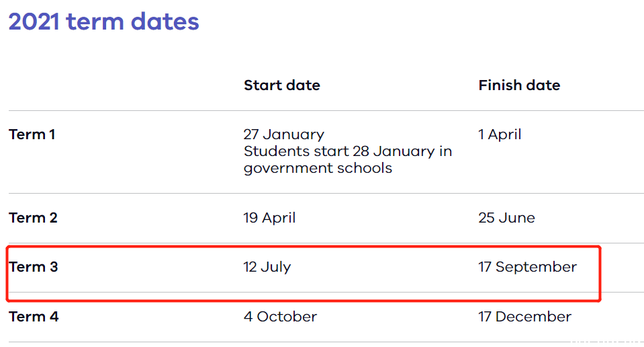
Task: Click the '2021 term dates' heading
Action: [103, 22]
